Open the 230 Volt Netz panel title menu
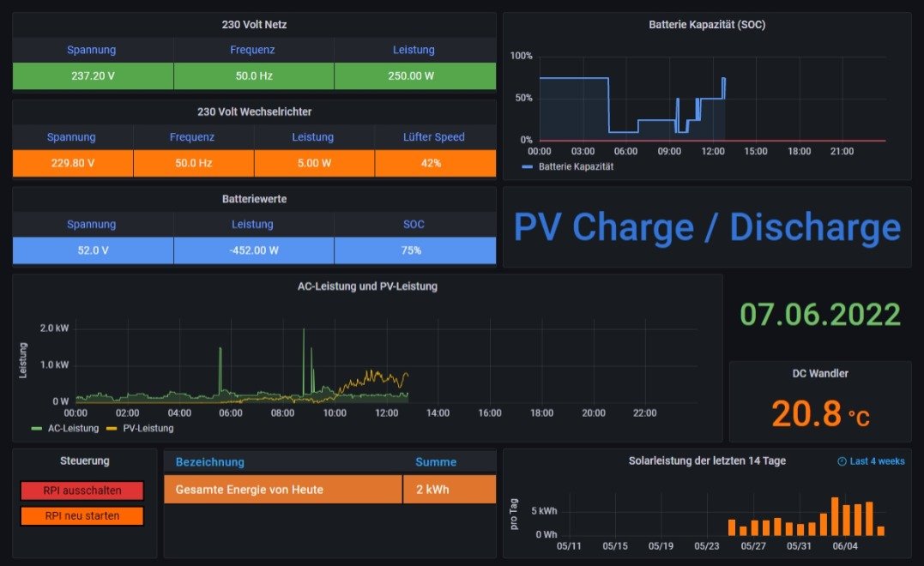 (x=254, y=25)
